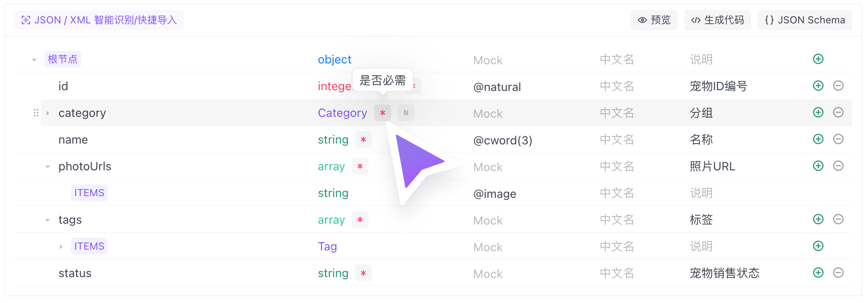Remove the category field using the minus icon
The width and height of the screenshot is (868, 303).
[838, 113]
